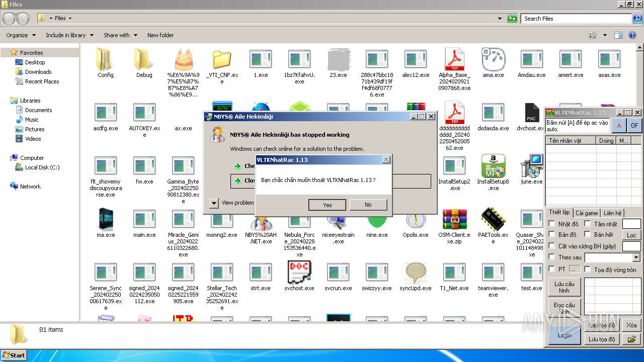The image size is (644, 362).
Task: Switch to the Thiết lập tab
Action: click(x=559, y=213)
